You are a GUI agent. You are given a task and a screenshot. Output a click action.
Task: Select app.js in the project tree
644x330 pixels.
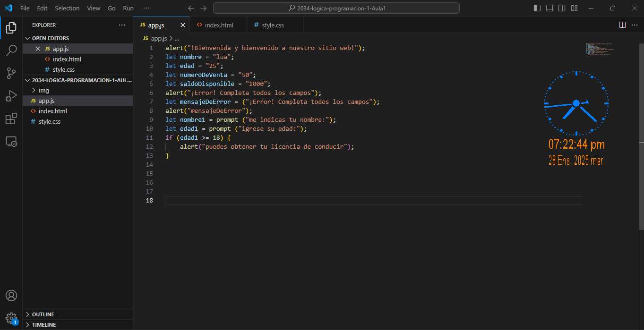[x=77, y=101]
